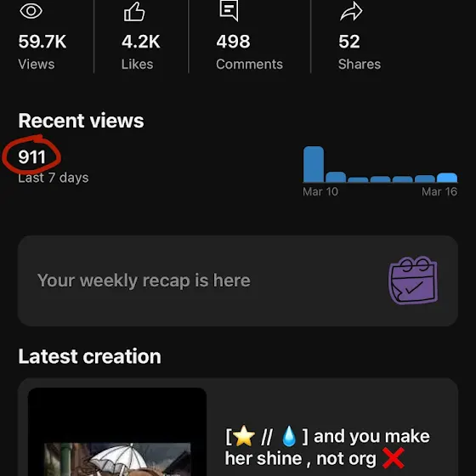This screenshot has height=476, width=476.
Task: Open the 'Your weekly recap is here' card
Action: point(238,280)
